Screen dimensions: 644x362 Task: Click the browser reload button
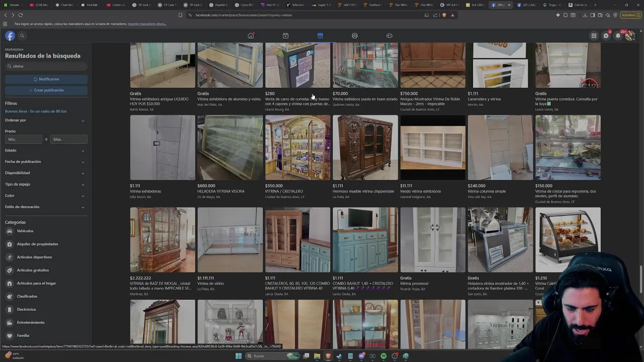[x=21, y=15]
